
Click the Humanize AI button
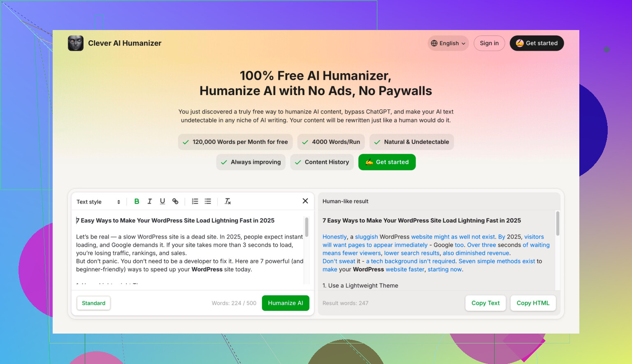click(286, 303)
